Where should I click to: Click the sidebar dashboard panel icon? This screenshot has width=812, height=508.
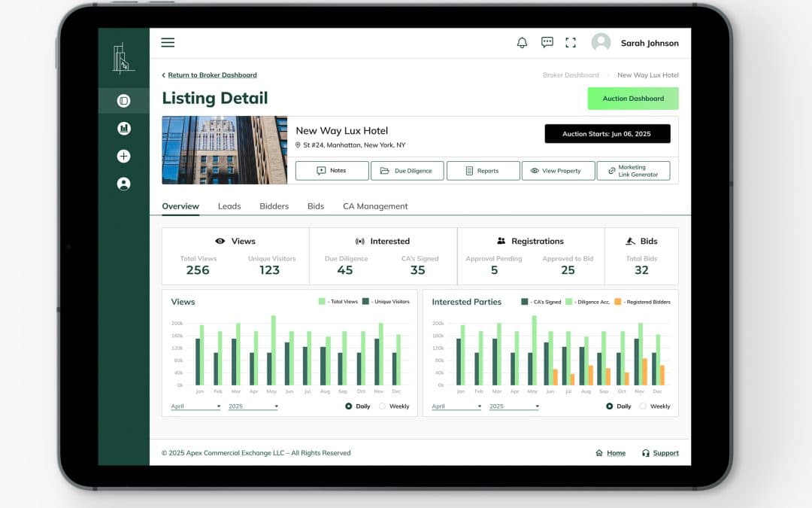coord(124,101)
